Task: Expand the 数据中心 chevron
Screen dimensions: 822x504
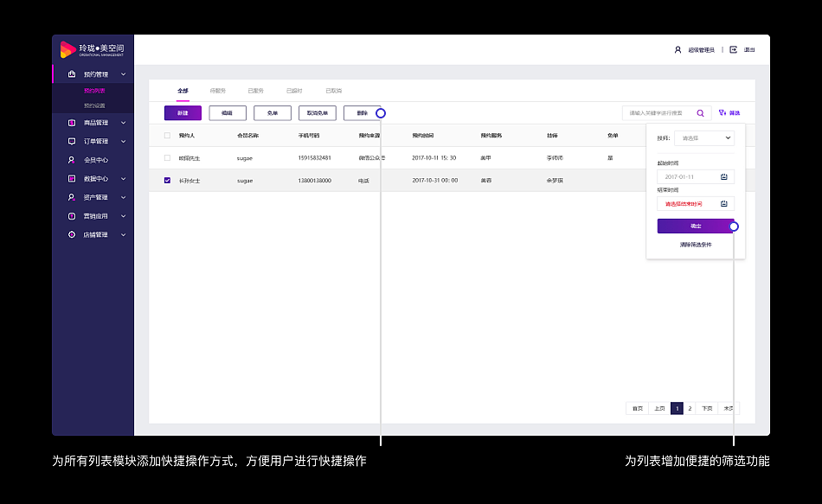Action: pyautogui.click(x=123, y=179)
